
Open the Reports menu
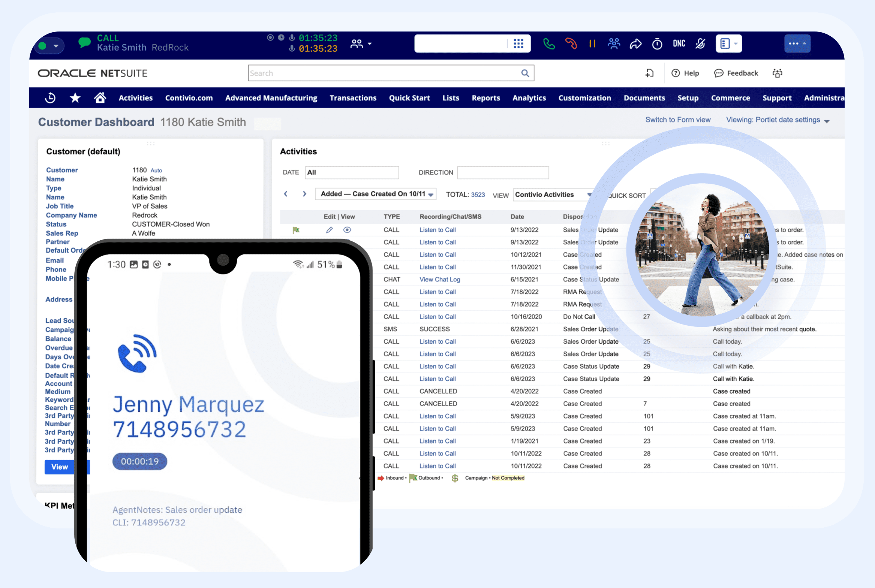pyautogui.click(x=486, y=98)
